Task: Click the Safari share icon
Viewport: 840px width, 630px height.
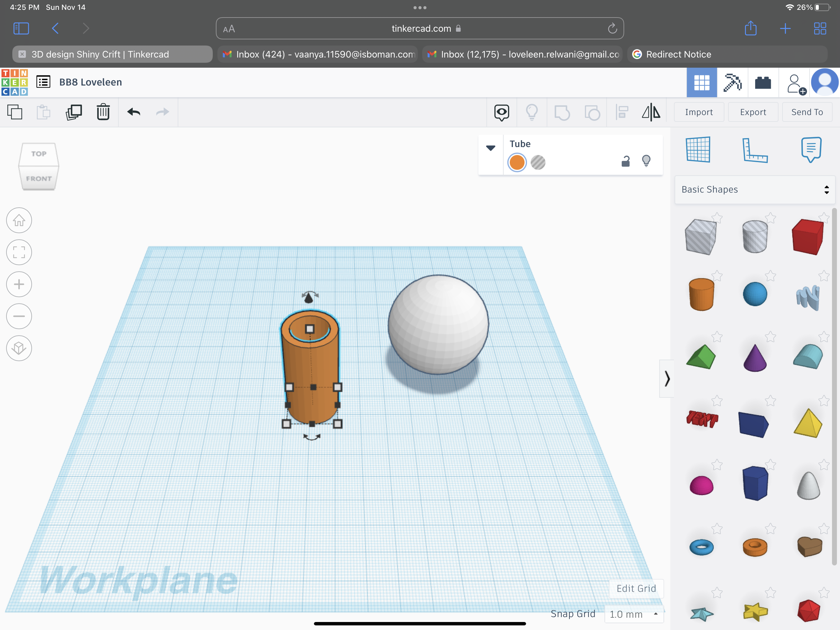Action: tap(751, 28)
